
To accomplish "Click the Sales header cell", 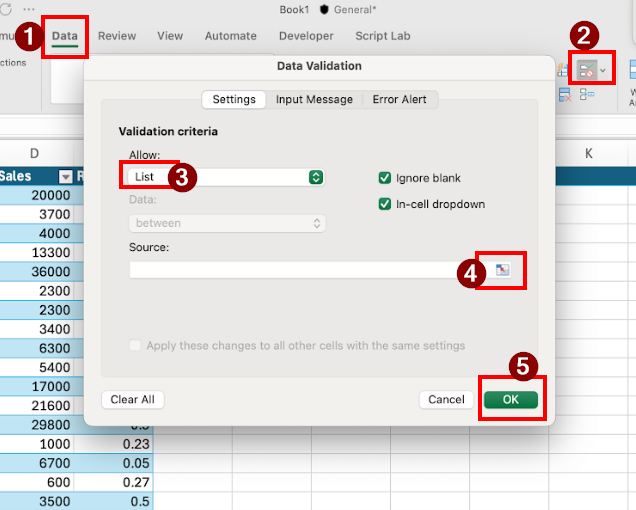I will pos(37,176).
